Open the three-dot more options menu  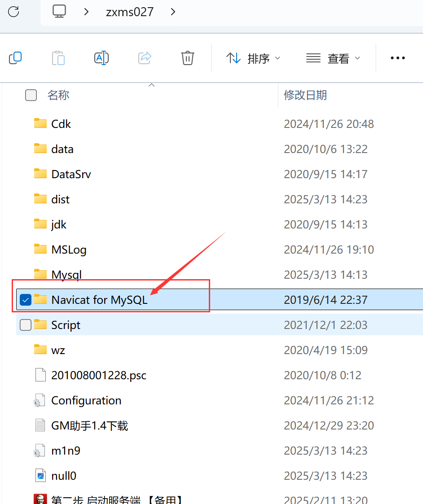397,58
